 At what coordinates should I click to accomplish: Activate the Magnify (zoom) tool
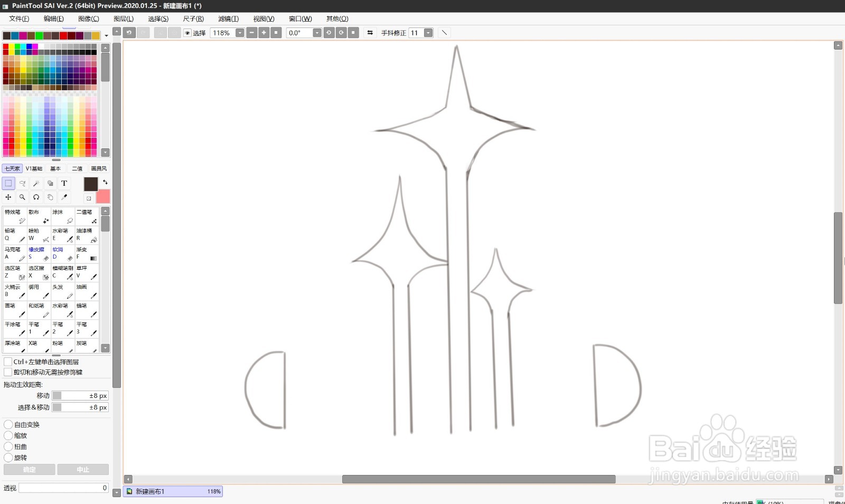[22, 197]
